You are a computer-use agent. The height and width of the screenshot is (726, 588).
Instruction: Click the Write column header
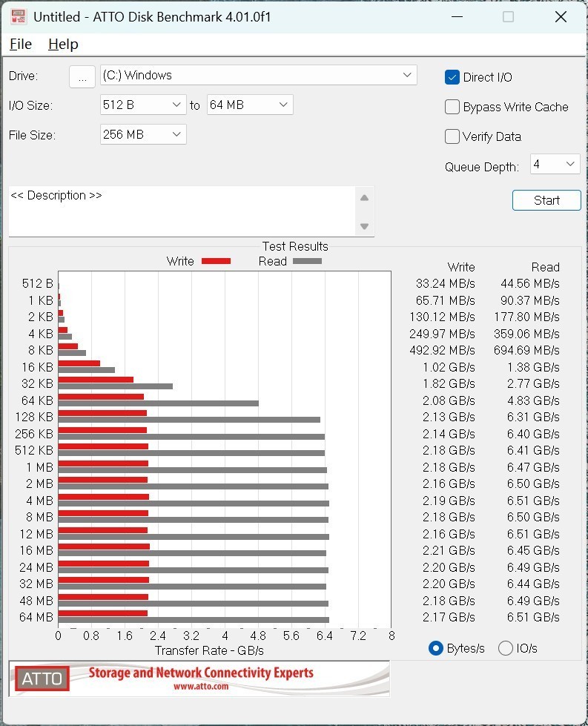pos(461,267)
